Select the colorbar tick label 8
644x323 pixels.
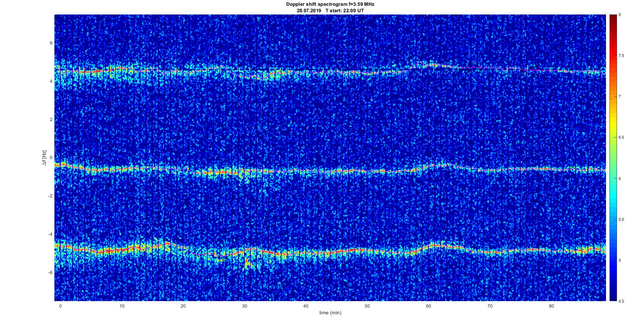point(620,15)
